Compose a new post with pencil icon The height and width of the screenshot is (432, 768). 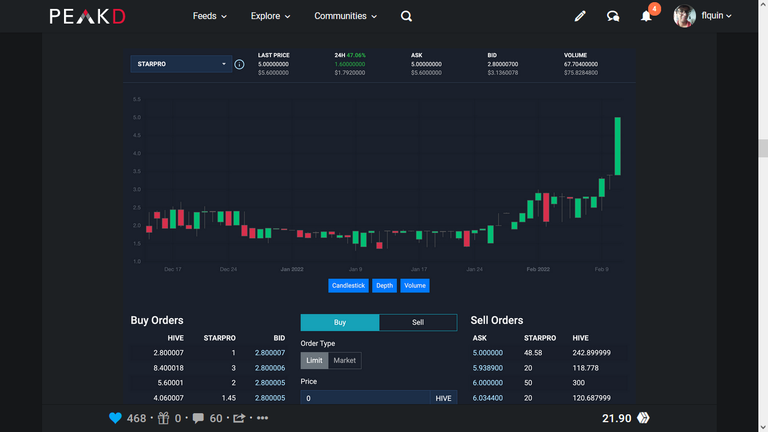pos(580,16)
